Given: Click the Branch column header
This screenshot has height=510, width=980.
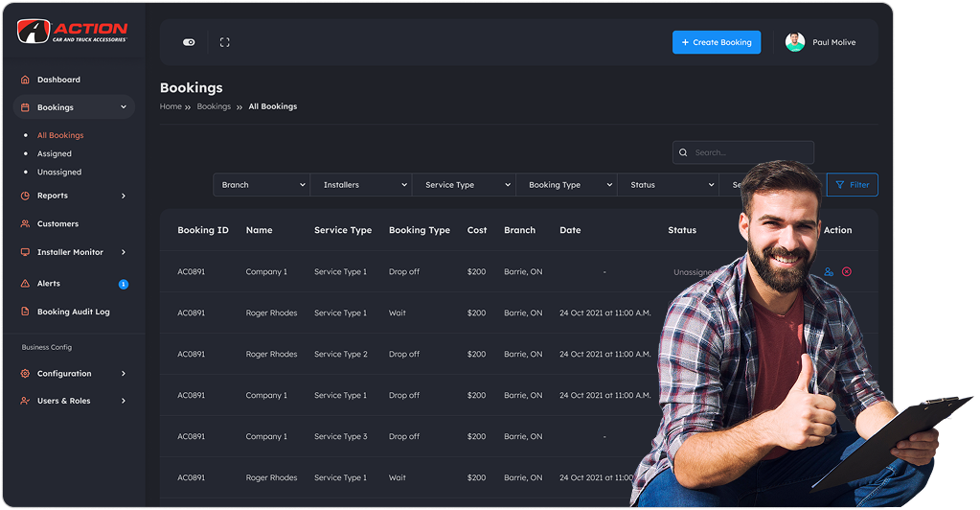Looking at the screenshot, I should pyautogui.click(x=520, y=230).
